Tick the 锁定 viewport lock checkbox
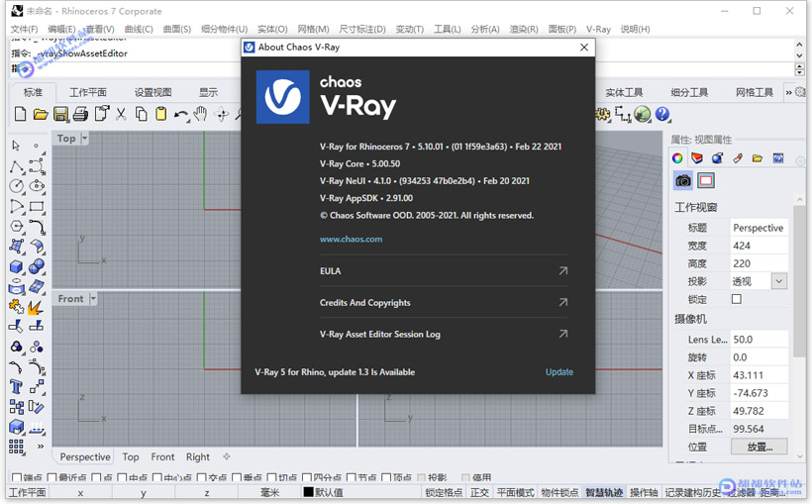Image resolution: width=812 pixels, height=504 pixels. (737, 299)
